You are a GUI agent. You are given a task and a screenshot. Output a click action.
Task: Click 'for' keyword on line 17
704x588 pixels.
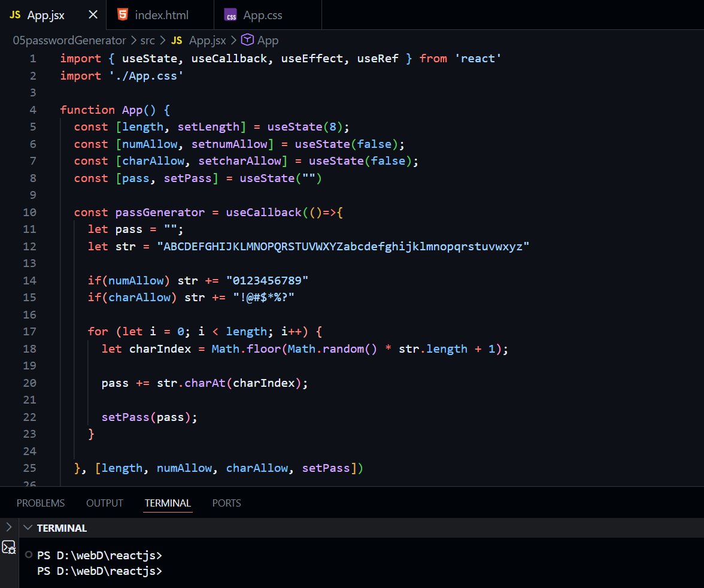pyautogui.click(x=98, y=332)
